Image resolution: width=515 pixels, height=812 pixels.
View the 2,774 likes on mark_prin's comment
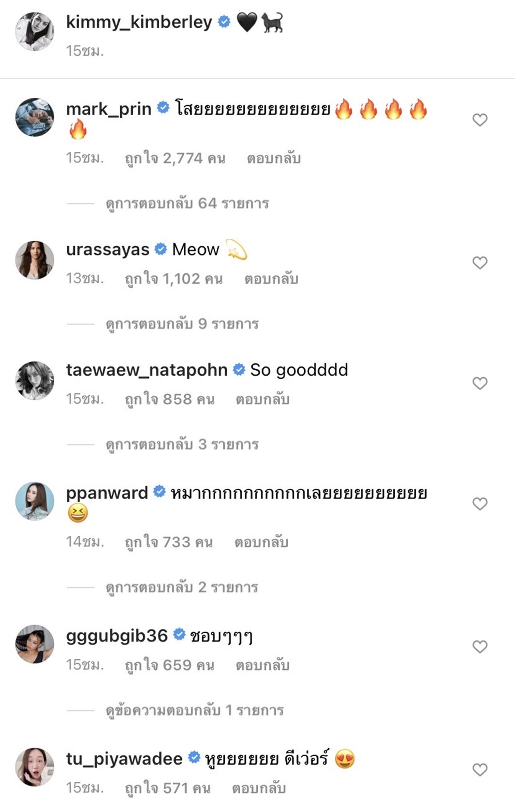point(175,158)
